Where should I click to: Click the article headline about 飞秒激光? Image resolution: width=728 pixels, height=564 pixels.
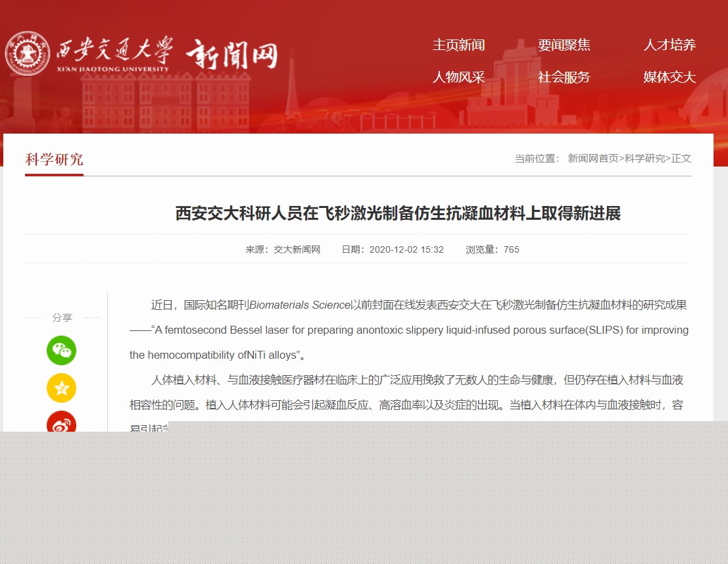click(398, 213)
